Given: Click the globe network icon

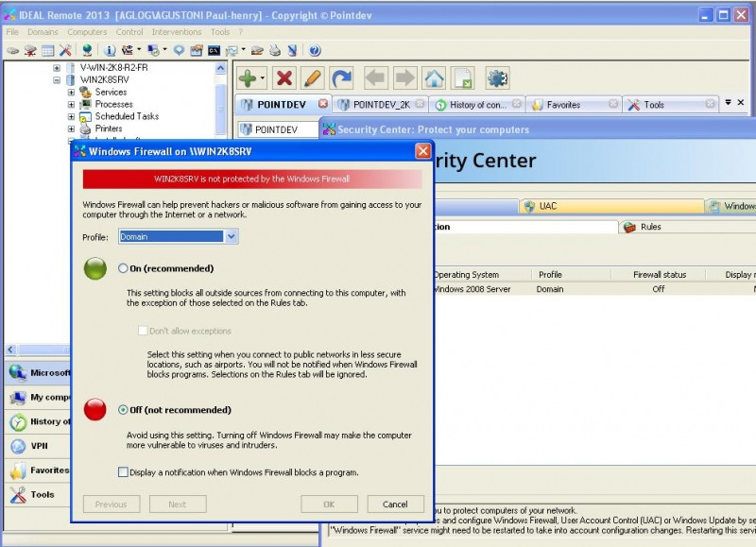Looking at the screenshot, I should [87, 51].
